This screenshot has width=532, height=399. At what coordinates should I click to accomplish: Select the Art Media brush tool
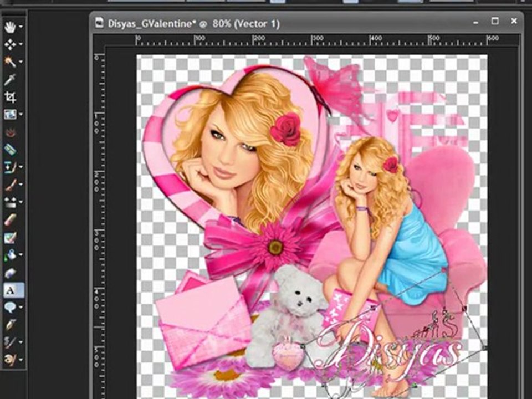pyautogui.click(x=10, y=359)
